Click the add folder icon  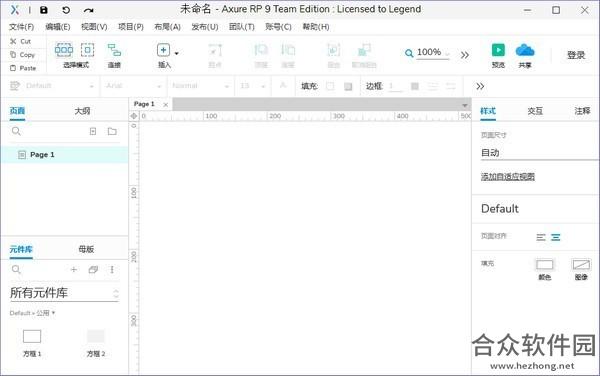point(112,131)
